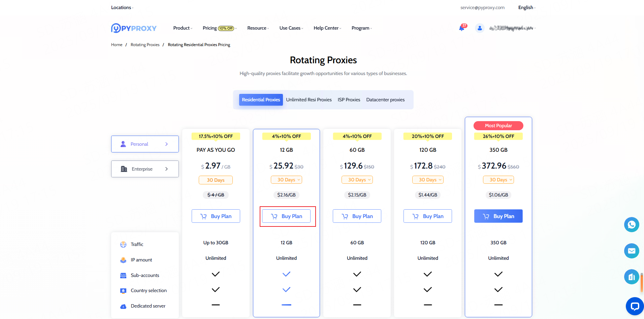This screenshot has width=644, height=319.
Task: Open the English language selector
Action: (x=526, y=7)
